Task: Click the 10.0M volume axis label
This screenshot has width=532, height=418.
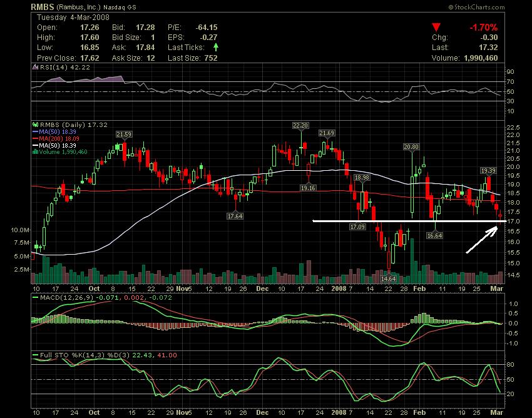Action: click(21, 230)
